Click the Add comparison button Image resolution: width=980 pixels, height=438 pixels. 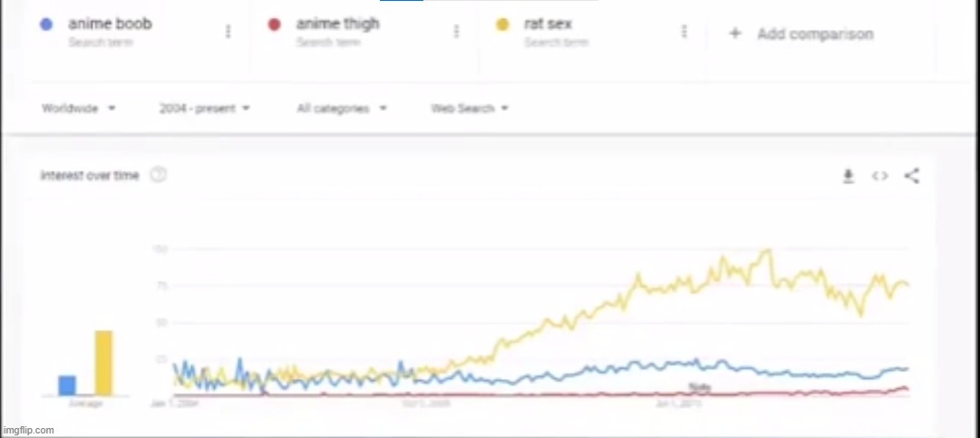pyautogui.click(x=801, y=34)
